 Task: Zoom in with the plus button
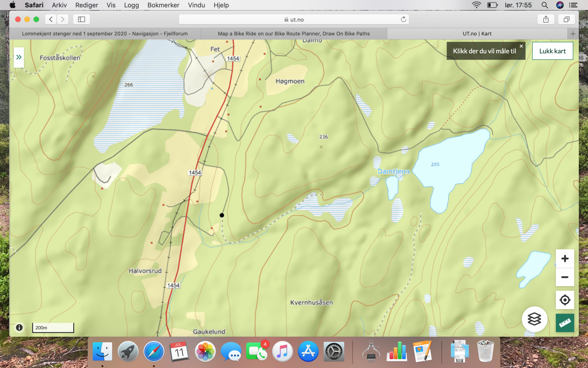[565, 259]
